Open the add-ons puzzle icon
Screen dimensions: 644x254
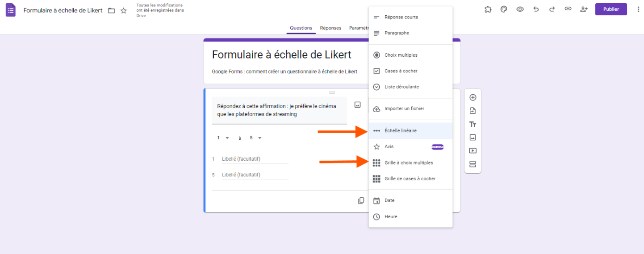coord(488,9)
